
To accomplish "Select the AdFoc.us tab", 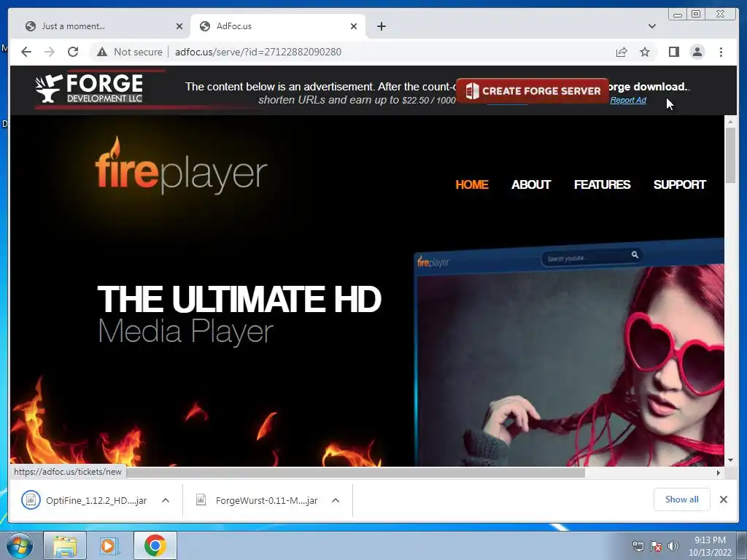I will click(278, 26).
